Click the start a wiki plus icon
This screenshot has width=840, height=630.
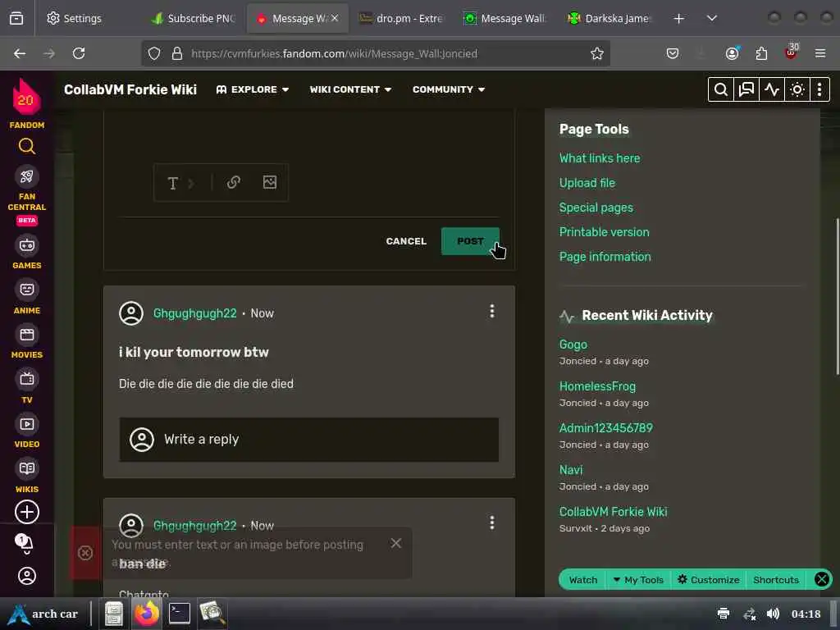27,512
